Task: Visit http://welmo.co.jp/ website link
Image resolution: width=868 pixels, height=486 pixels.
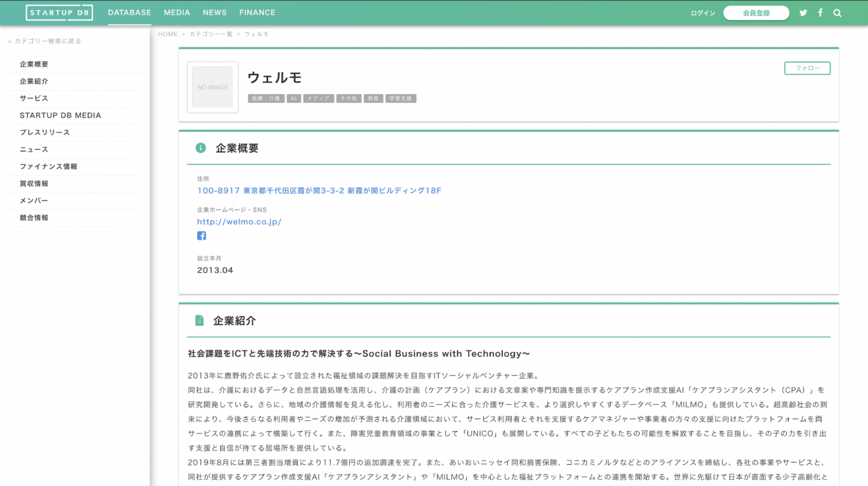Action: pyautogui.click(x=239, y=221)
